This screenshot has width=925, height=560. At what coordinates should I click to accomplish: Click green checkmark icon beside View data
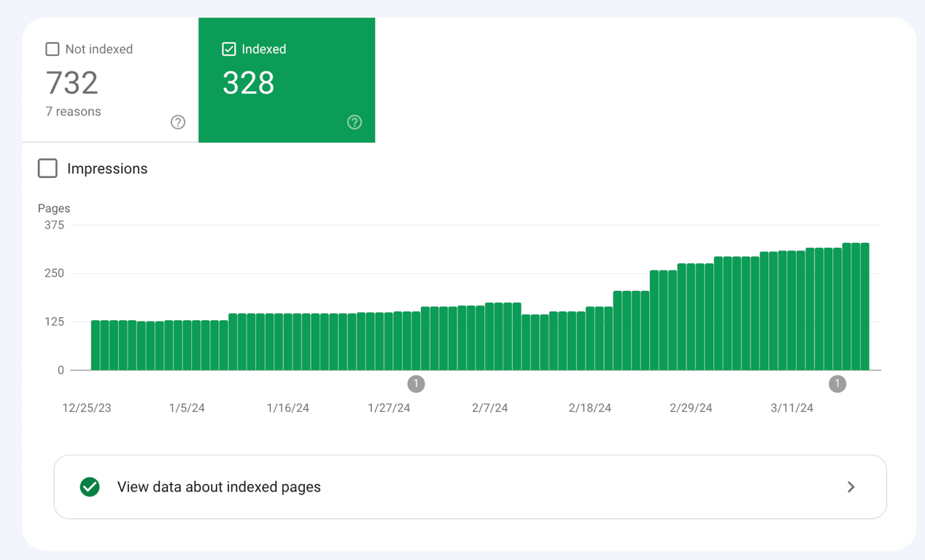90,487
